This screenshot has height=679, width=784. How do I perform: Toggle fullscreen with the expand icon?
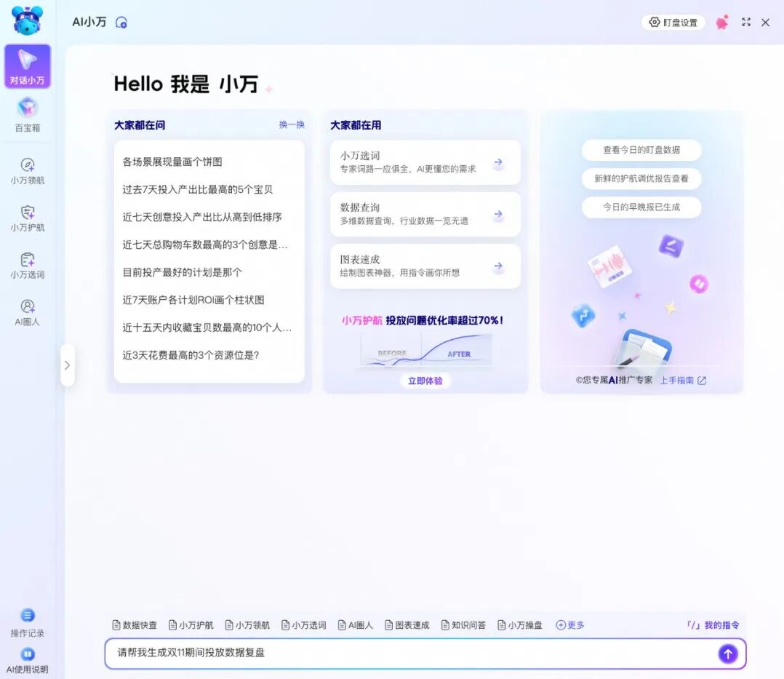click(746, 22)
